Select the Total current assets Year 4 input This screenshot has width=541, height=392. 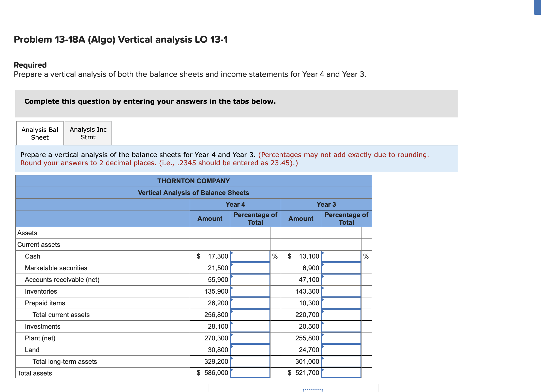coord(250,315)
